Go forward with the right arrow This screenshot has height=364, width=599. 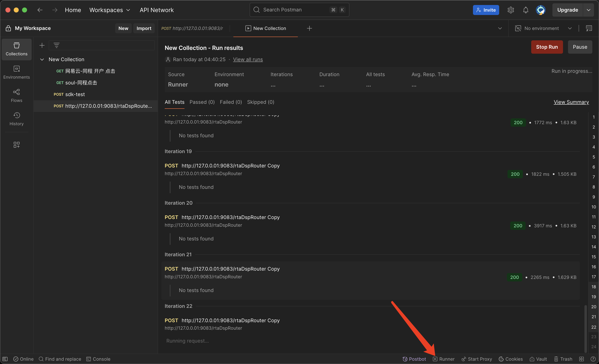pos(55,10)
